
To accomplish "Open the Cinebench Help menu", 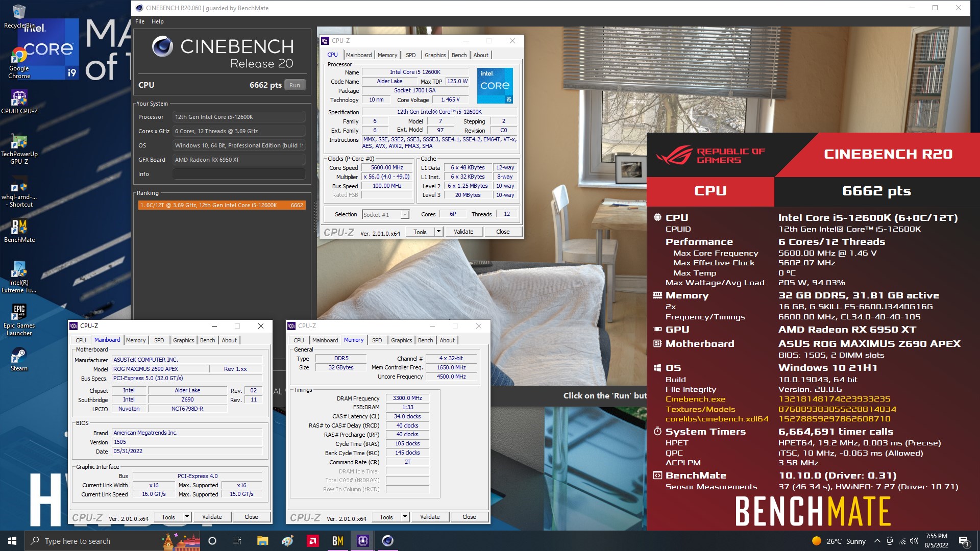I will (x=157, y=21).
